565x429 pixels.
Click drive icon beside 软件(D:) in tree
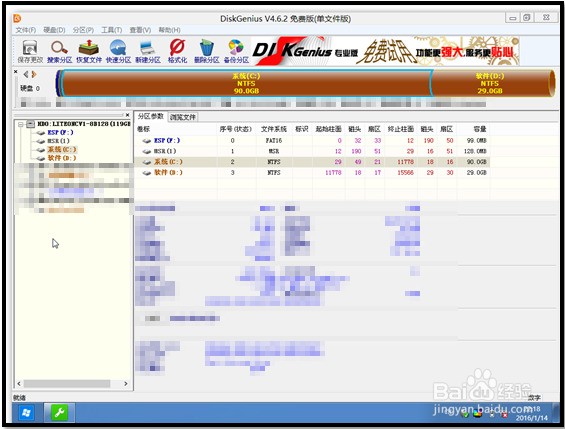pyautogui.click(x=41, y=158)
